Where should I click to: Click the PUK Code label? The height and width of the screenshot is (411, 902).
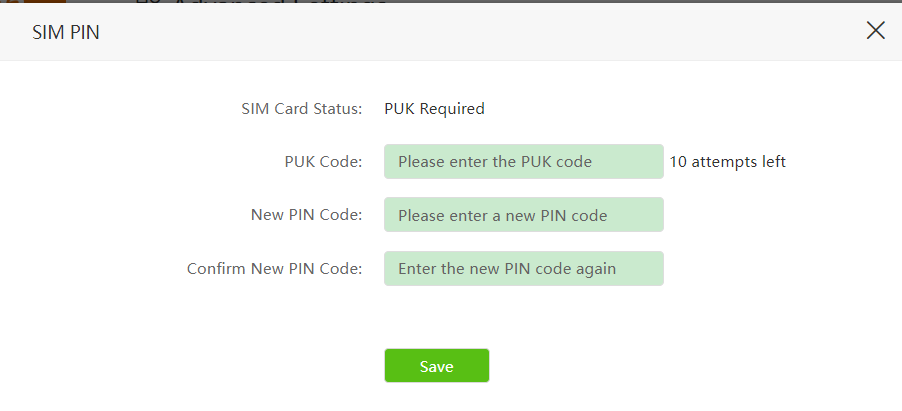pos(323,162)
